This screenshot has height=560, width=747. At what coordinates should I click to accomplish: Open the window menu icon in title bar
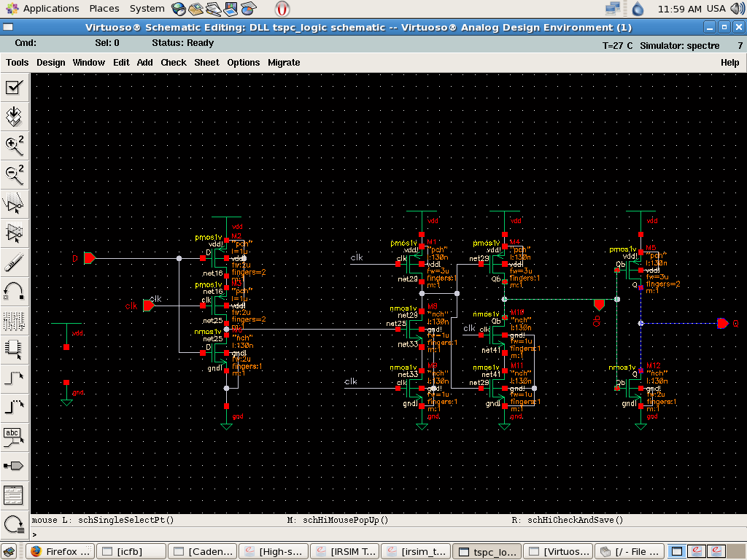[8, 27]
